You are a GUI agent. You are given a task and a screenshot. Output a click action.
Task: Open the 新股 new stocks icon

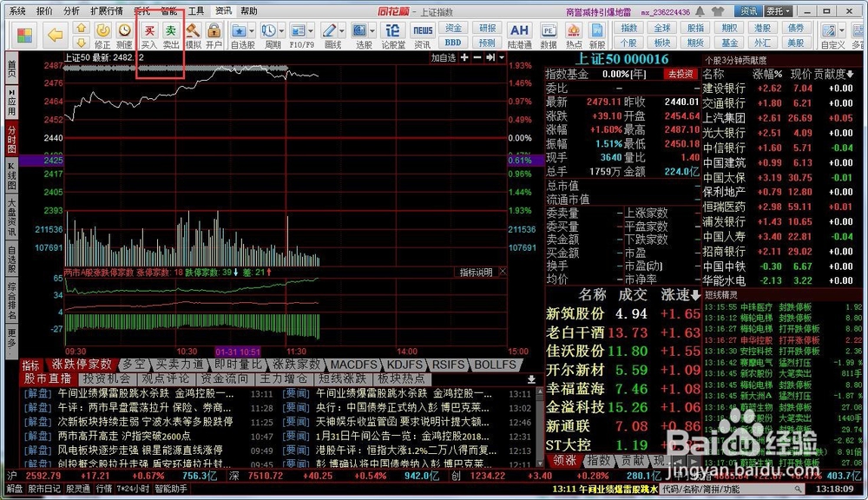pos(597,36)
